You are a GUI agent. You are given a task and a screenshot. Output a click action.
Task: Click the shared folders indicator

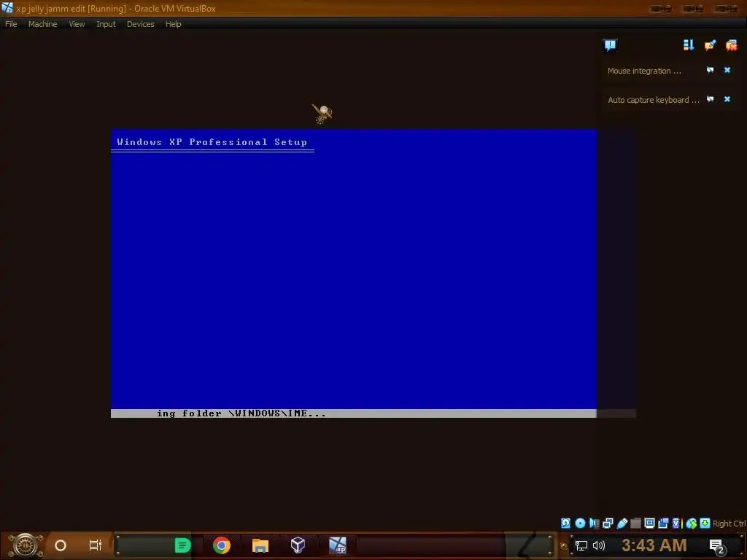point(635,524)
